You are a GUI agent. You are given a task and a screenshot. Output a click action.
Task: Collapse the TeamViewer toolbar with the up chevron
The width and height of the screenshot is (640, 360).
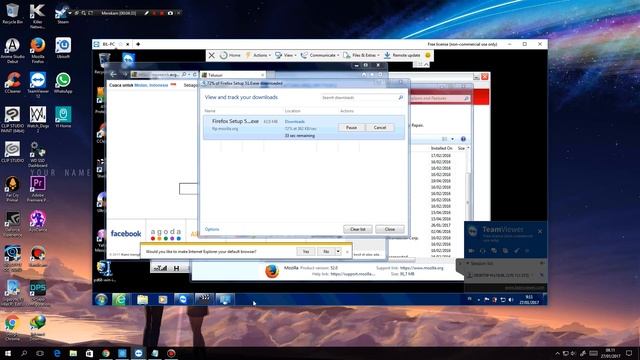(426, 64)
